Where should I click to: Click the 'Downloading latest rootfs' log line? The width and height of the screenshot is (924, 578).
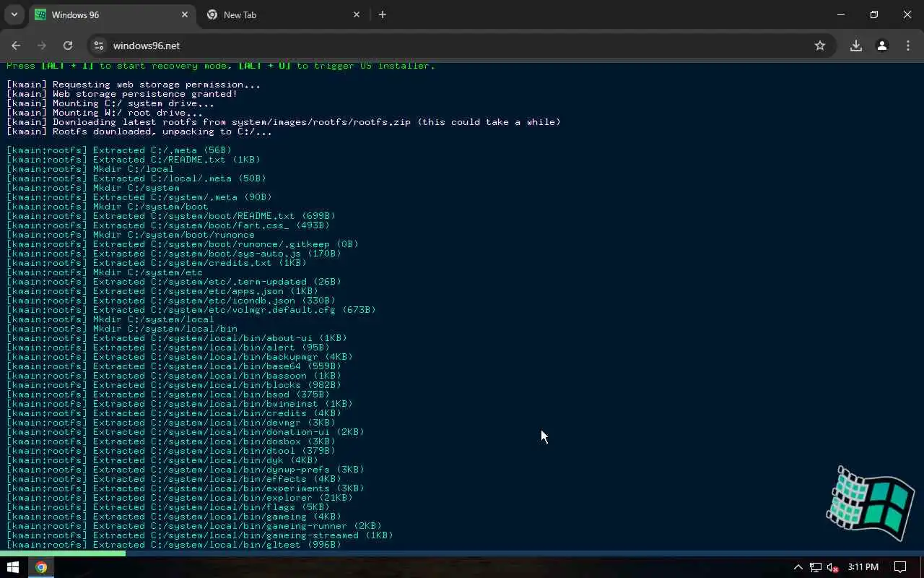click(x=284, y=122)
